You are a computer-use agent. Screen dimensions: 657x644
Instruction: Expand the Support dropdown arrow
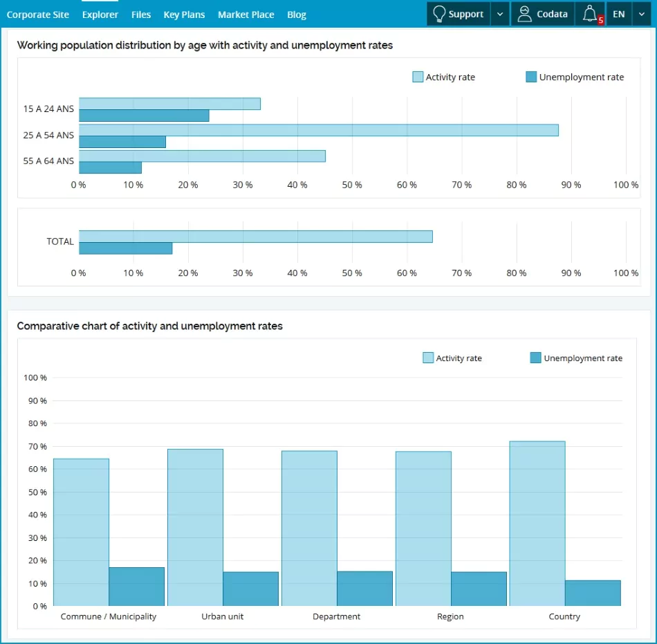point(500,14)
